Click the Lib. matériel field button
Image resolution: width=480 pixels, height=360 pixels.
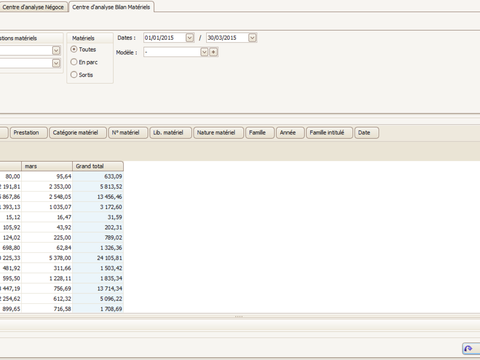point(171,133)
